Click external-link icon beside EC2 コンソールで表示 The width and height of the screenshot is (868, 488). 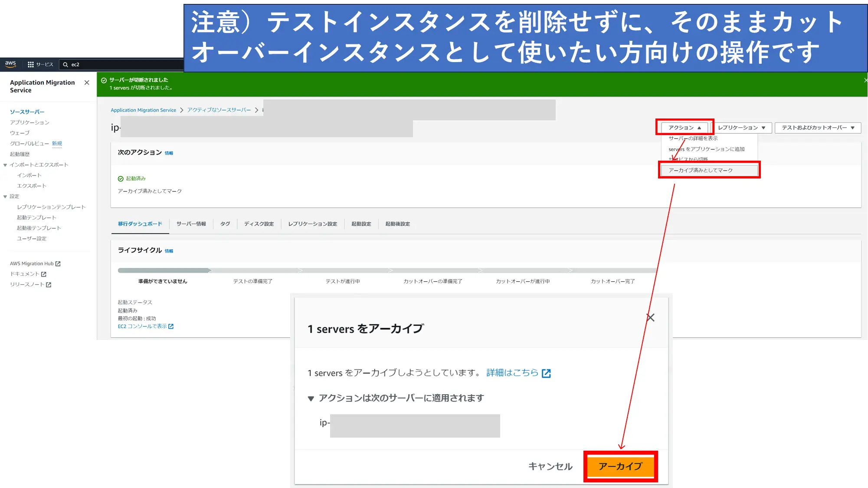[171, 326]
